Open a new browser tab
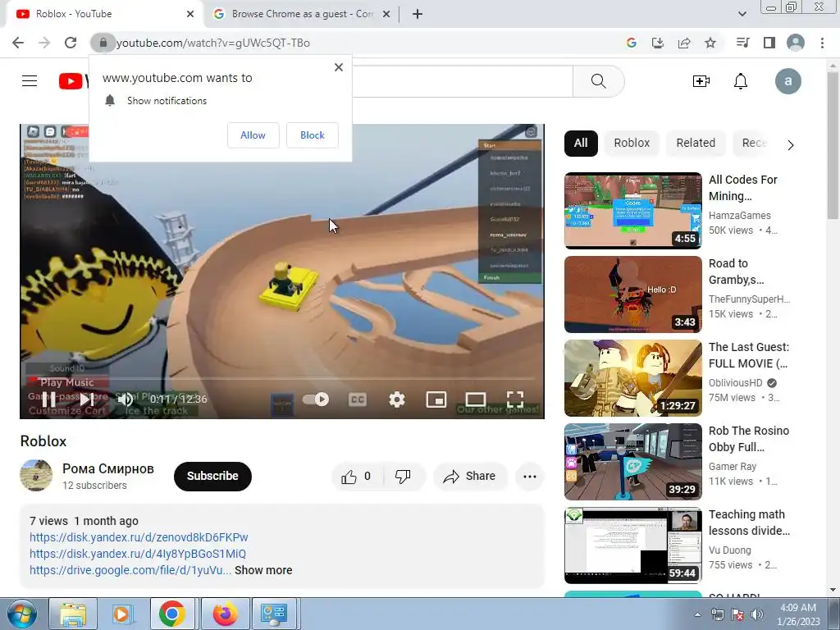The height and width of the screenshot is (630, 840). (418, 14)
